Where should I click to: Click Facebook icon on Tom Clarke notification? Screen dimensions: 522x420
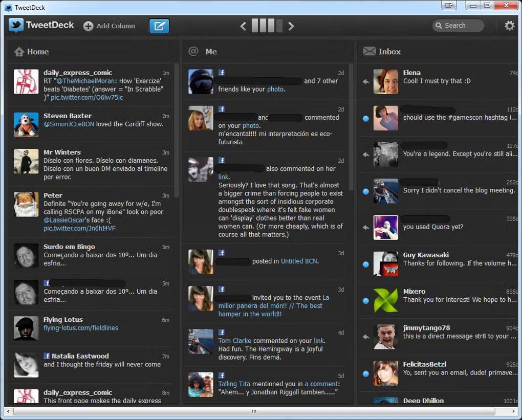(x=222, y=332)
